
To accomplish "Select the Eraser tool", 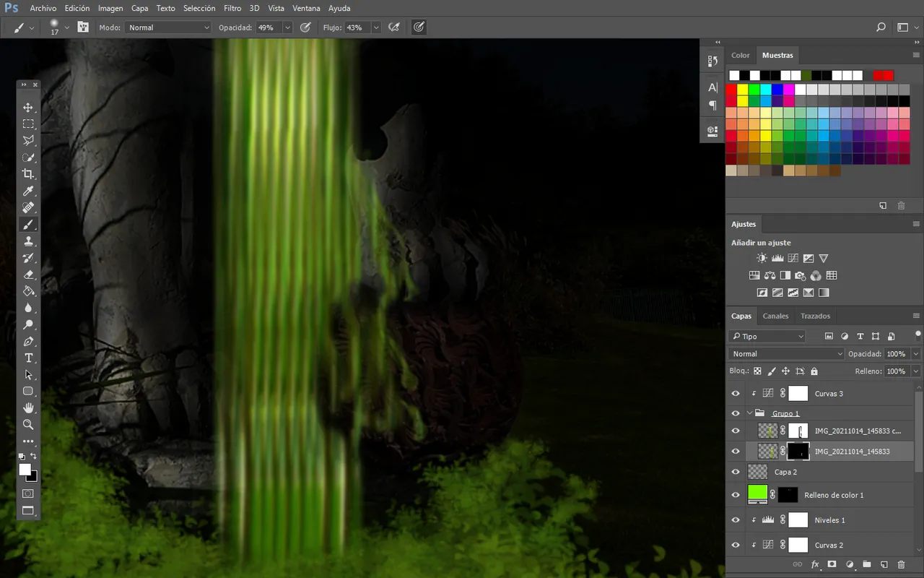I will click(x=28, y=275).
